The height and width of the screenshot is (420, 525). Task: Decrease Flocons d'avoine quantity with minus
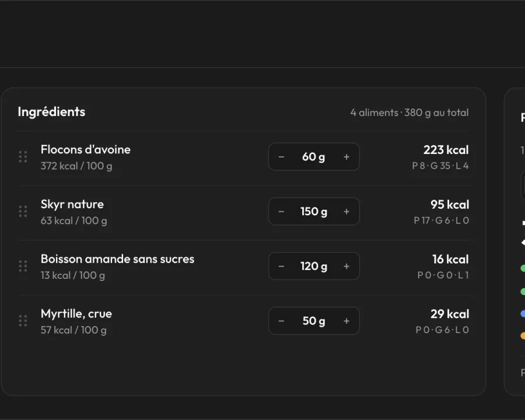coord(281,157)
